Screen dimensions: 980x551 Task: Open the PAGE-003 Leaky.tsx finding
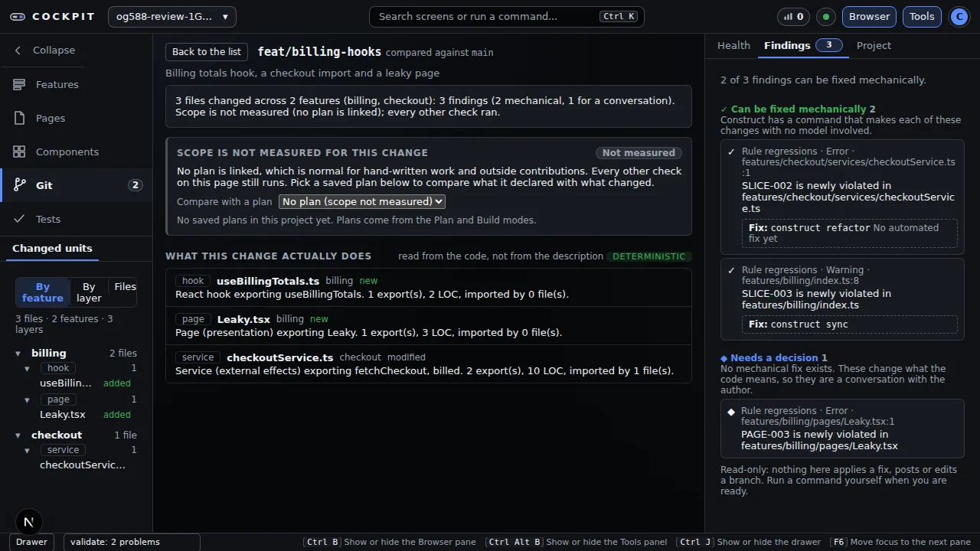[x=842, y=430]
